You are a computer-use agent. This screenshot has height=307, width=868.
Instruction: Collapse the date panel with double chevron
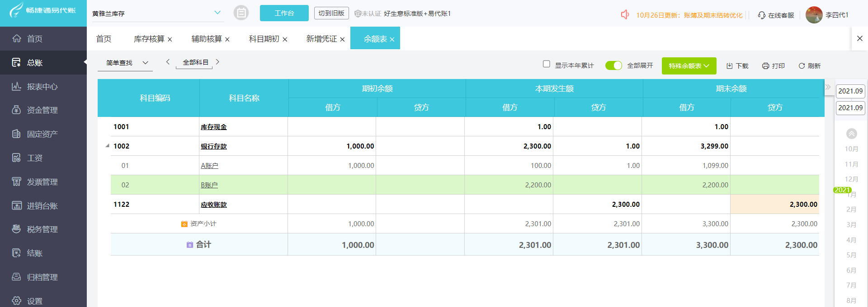click(x=828, y=87)
